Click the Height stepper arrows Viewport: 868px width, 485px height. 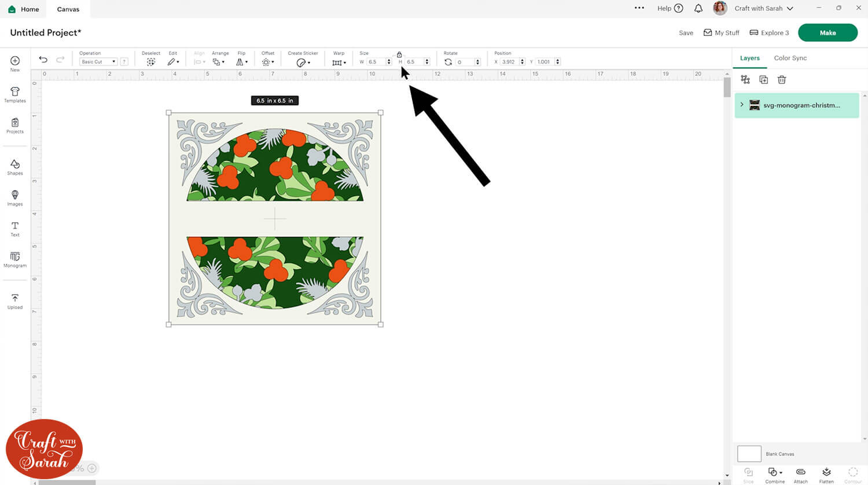427,62
